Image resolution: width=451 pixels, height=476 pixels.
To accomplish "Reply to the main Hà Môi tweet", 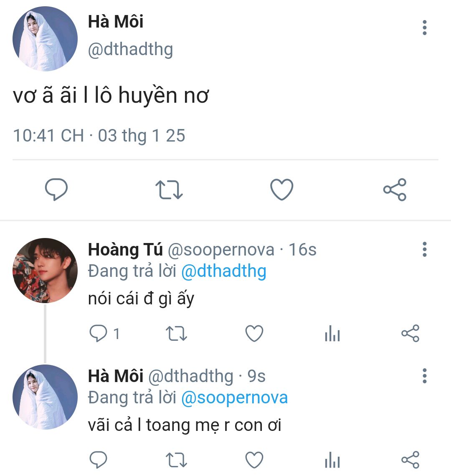I will click(x=56, y=190).
